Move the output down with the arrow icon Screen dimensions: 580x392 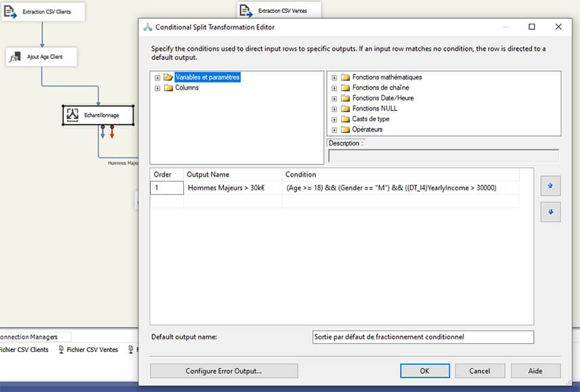coord(550,212)
